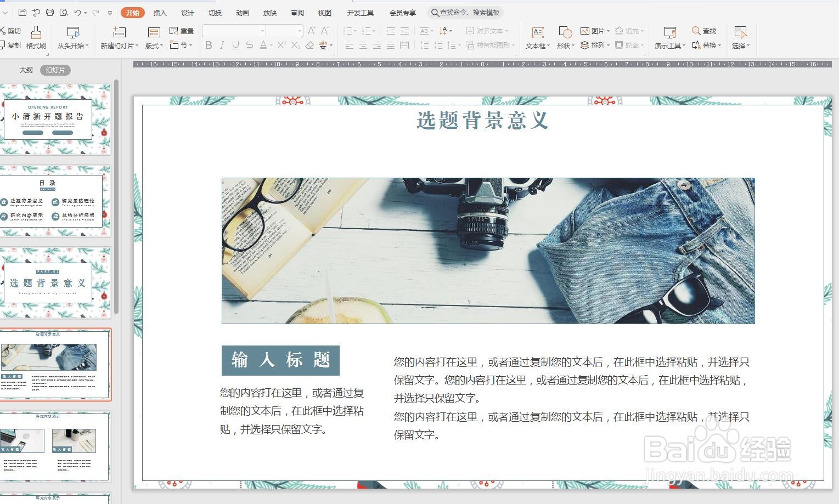Add a new slide with 新建幻灯片
This screenshot has height=504, width=839.
pos(119,37)
